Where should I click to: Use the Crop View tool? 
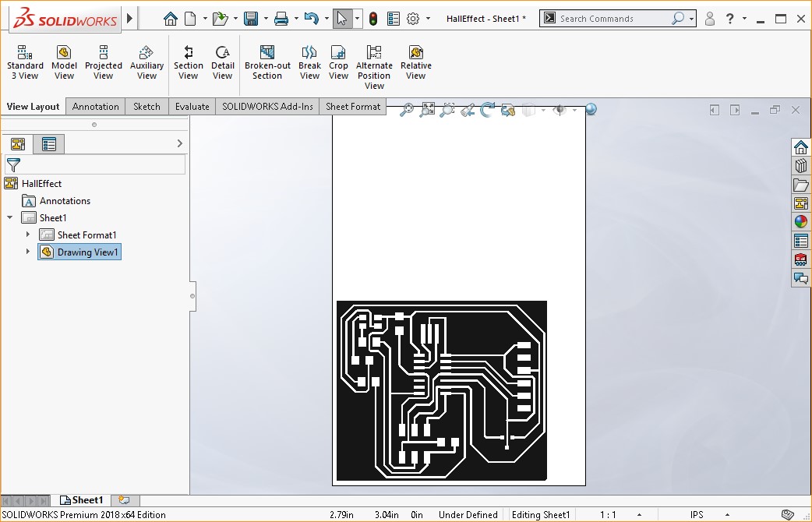(x=338, y=62)
